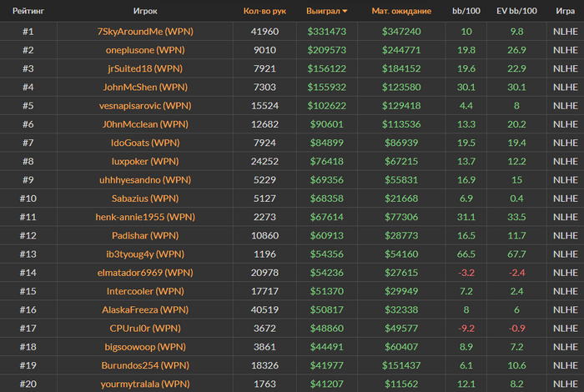Open player 7SkyAroundMe (WPN) profile
The width and height of the screenshot is (584, 392).
click(x=145, y=32)
